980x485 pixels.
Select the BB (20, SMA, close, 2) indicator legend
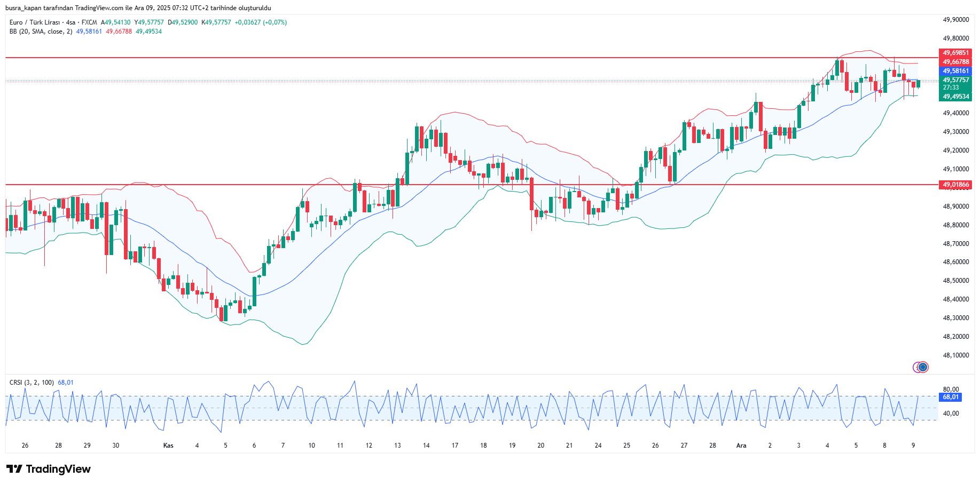pos(41,31)
